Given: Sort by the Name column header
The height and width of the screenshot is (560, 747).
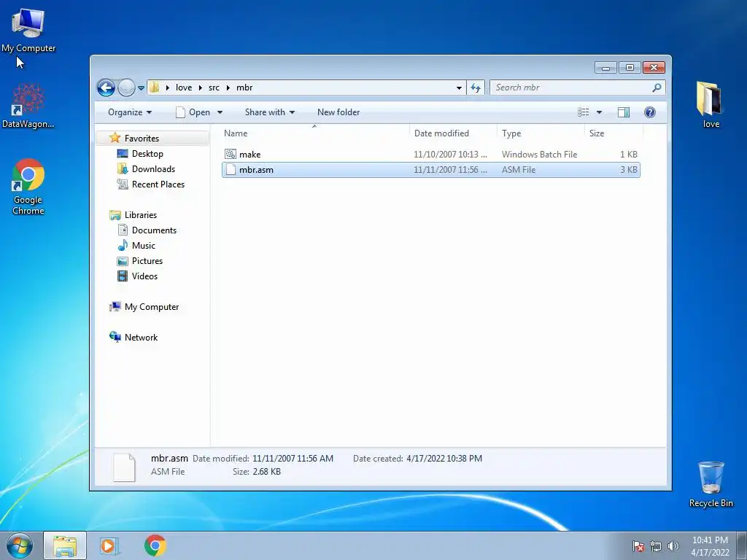Looking at the screenshot, I should pyautogui.click(x=314, y=133).
